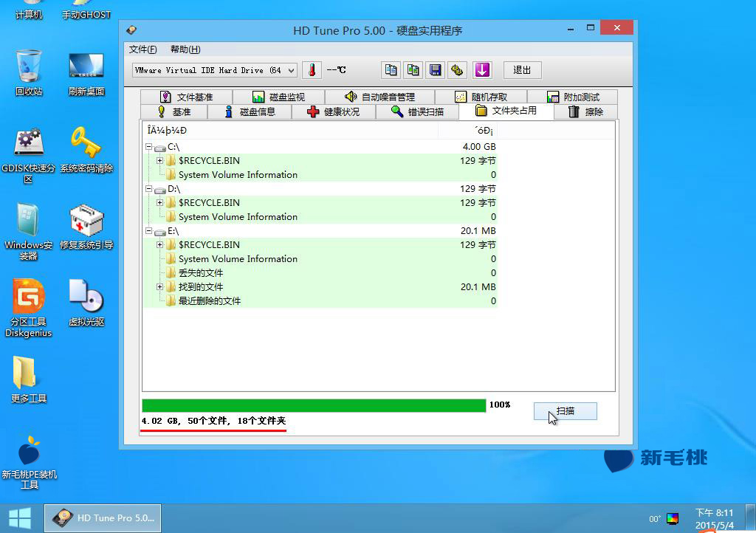Expand $RECYCLE.BIN under D:\ drive
This screenshot has width=756, height=533.
coord(159,202)
